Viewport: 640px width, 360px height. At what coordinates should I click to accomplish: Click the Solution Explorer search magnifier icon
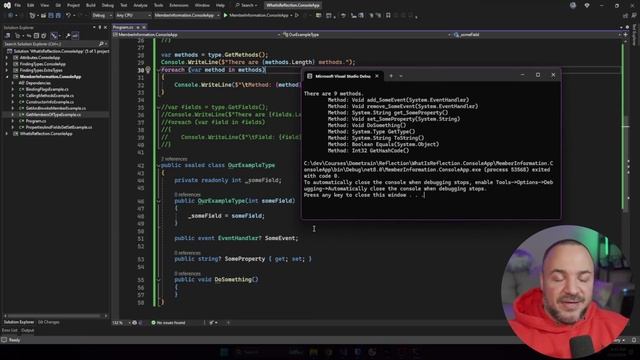(101, 44)
